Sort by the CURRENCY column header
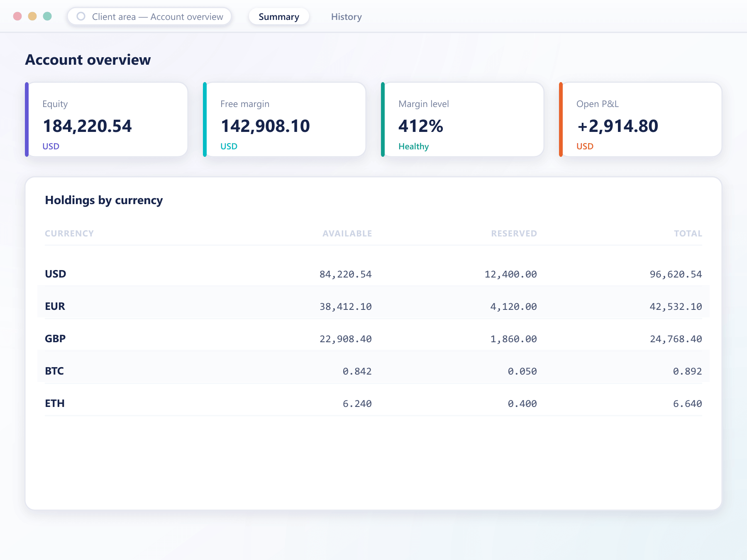 point(69,234)
